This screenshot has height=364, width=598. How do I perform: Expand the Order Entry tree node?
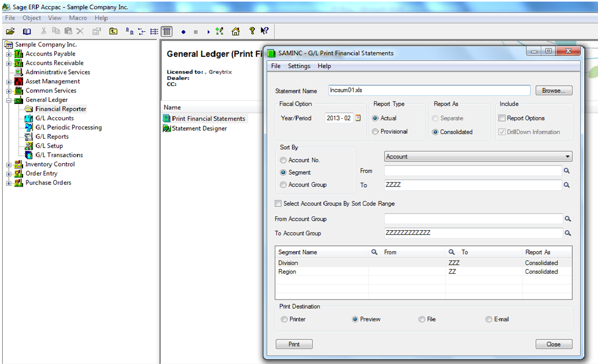click(9, 174)
